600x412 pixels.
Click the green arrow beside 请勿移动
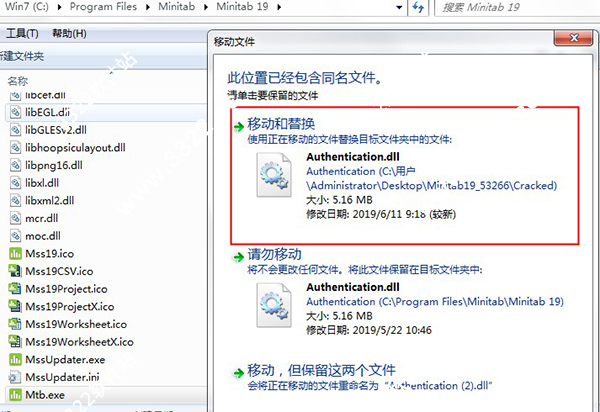[x=239, y=257]
